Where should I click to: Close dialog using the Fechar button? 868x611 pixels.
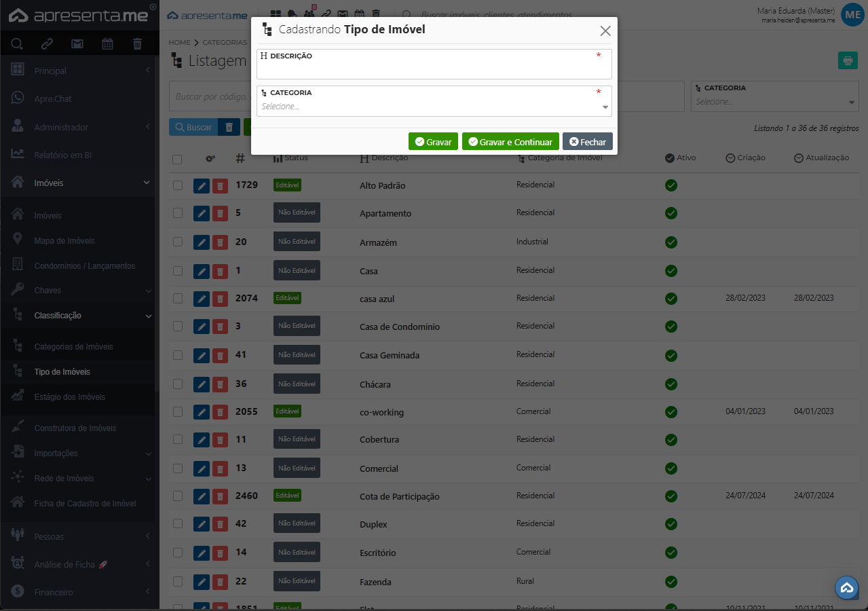tap(587, 142)
